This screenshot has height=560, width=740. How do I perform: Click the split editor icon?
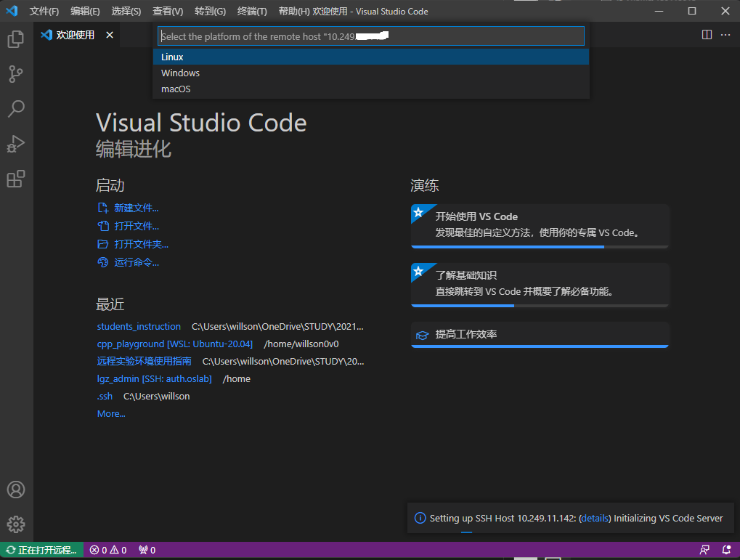point(707,35)
